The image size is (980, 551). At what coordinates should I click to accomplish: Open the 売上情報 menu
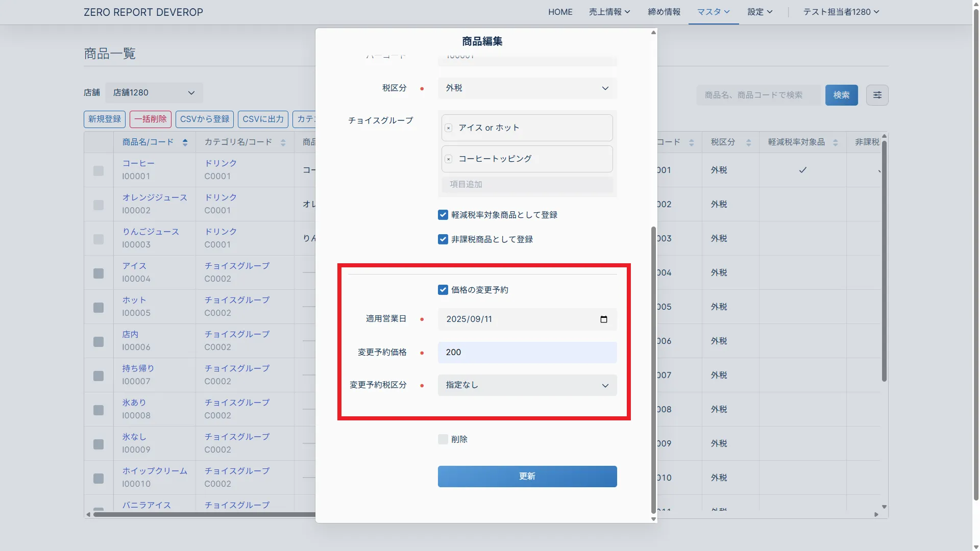[x=609, y=12]
